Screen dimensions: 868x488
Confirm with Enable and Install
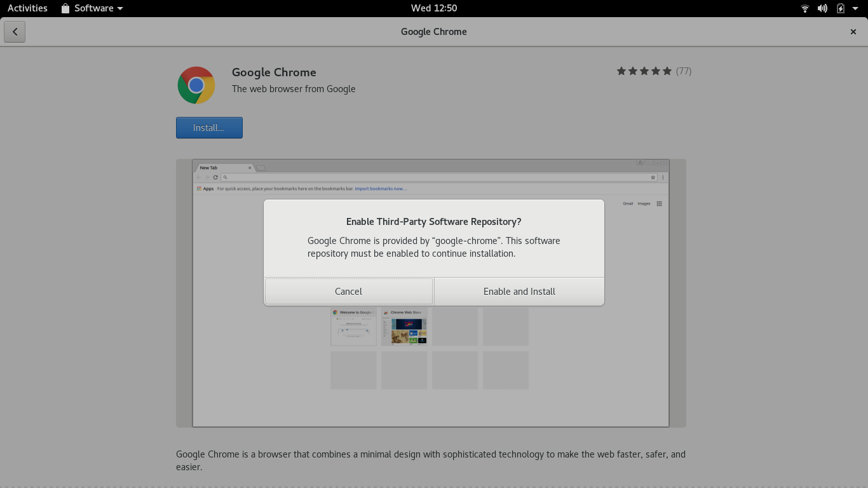pyautogui.click(x=519, y=291)
